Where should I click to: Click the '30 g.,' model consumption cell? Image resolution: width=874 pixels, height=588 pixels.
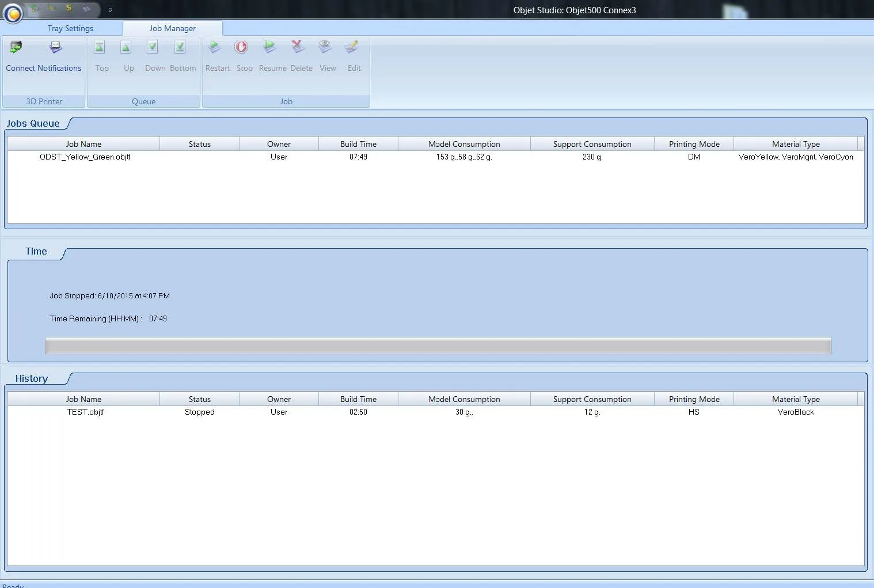[x=464, y=412]
